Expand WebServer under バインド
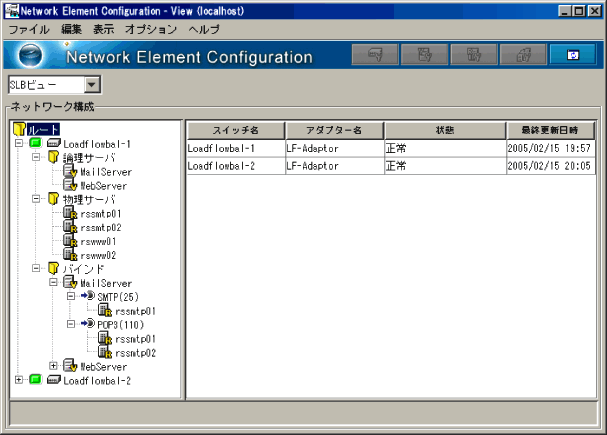The height and width of the screenshot is (435, 607). (53, 367)
